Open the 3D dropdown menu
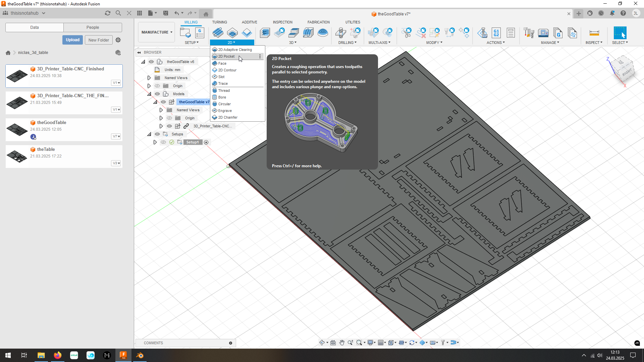The height and width of the screenshot is (362, 644). pyautogui.click(x=293, y=43)
